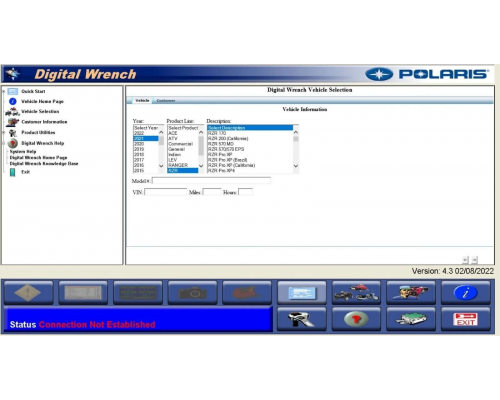Click the left page arrow below the vehicle panel
This screenshot has width=500, height=400.
coord(466,260)
